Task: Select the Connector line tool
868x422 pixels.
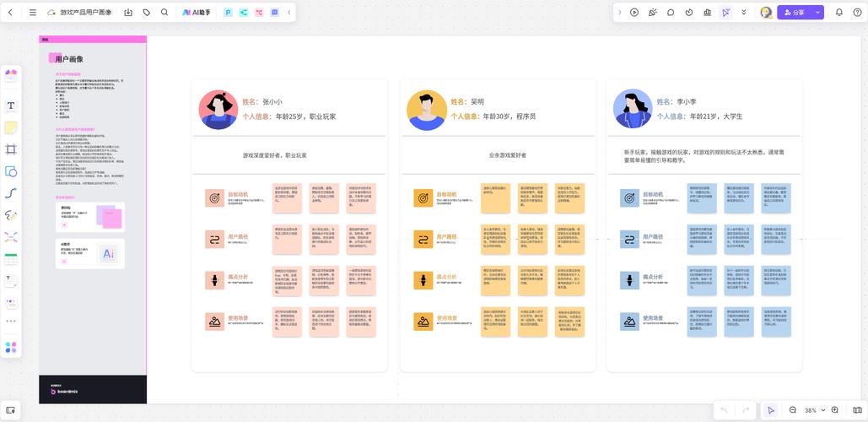Action: coord(11,193)
